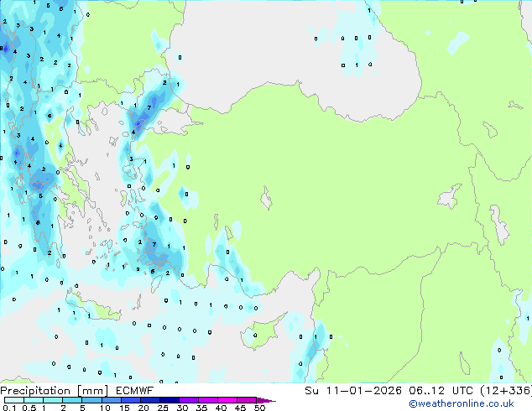Click the 40–45 mm magenta legend swatch
This screenshot has height=411, width=532.
227,400
